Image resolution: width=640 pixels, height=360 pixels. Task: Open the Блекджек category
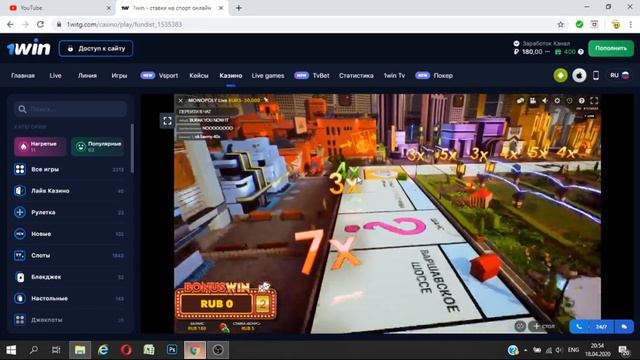[69, 277]
